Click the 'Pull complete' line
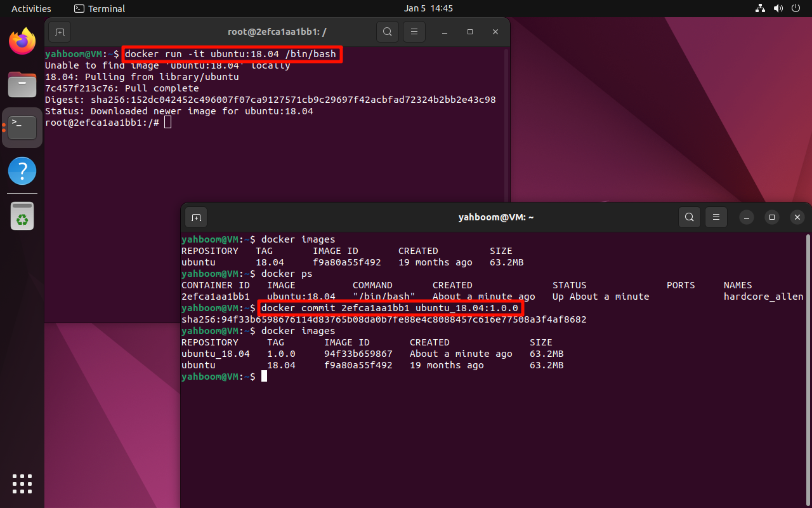Image resolution: width=812 pixels, height=508 pixels. point(122,88)
